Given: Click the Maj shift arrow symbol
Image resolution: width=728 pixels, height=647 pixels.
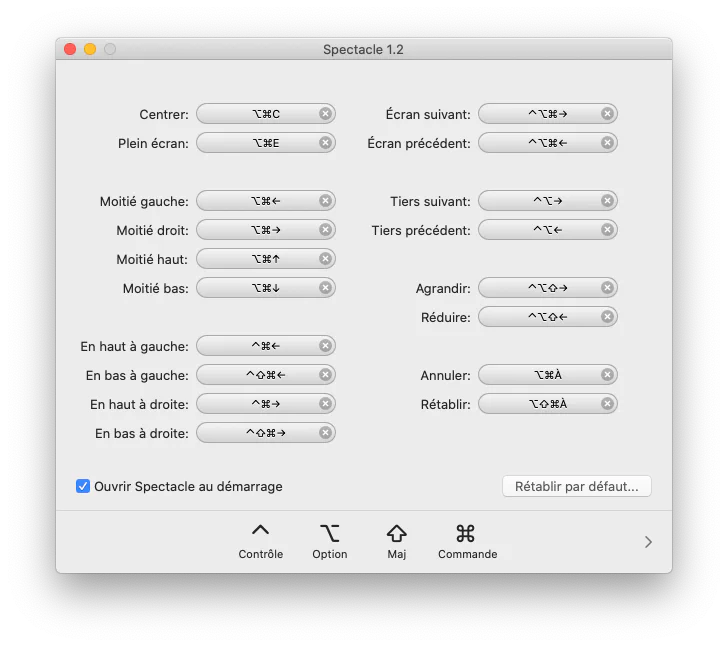Looking at the screenshot, I should coord(397,533).
